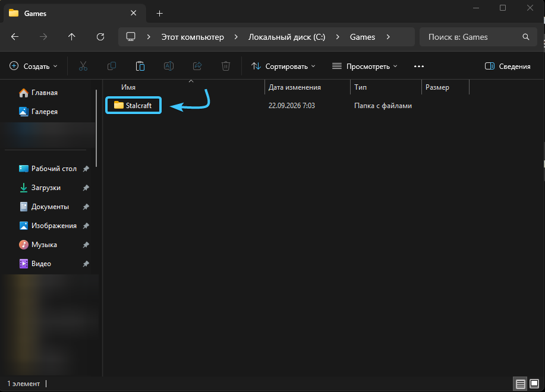The image size is (545, 392).
Task: Expand chevron after Локальный диск (C:)
Action: (338, 37)
